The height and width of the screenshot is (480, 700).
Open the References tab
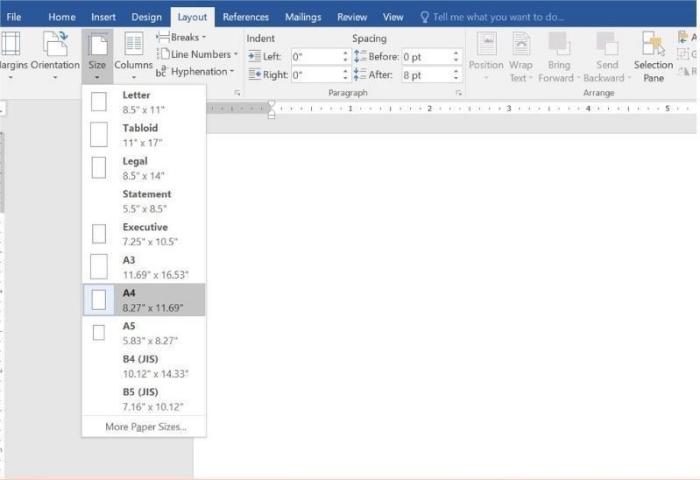(x=245, y=17)
